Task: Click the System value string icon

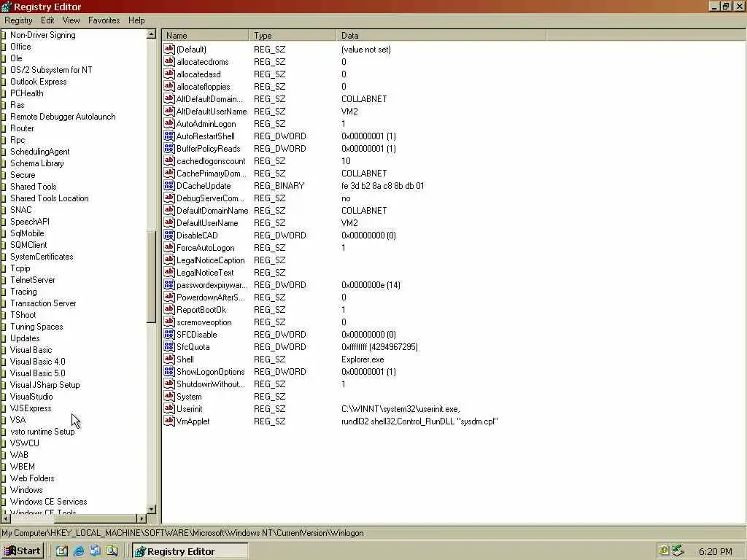Action: pyautogui.click(x=169, y=396)
